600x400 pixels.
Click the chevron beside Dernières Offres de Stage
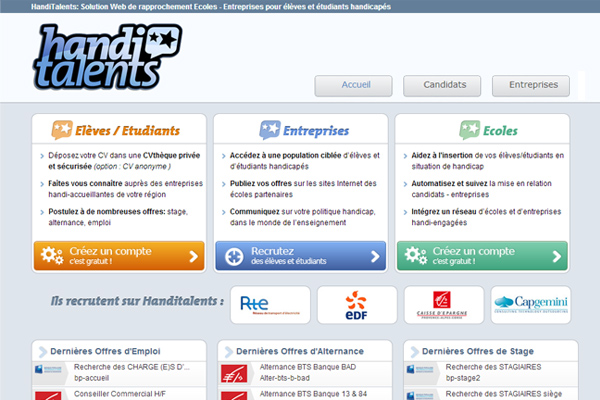tap(414, 352)
